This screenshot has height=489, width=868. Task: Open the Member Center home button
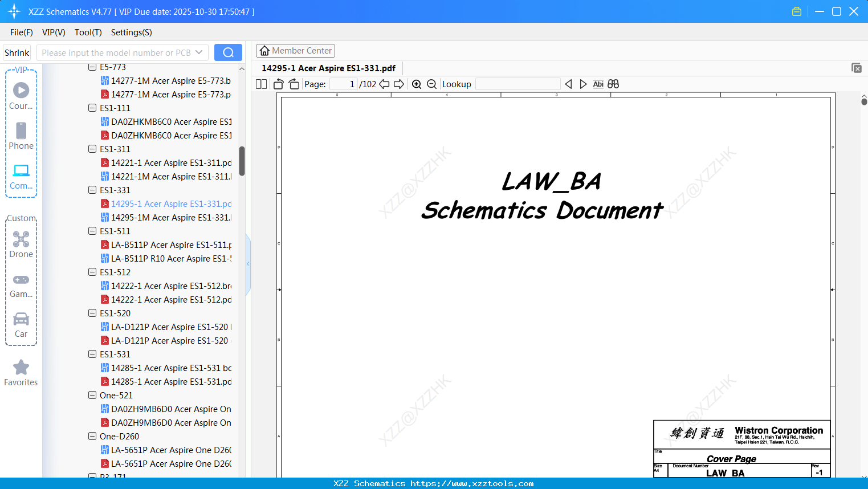[295, 51]
